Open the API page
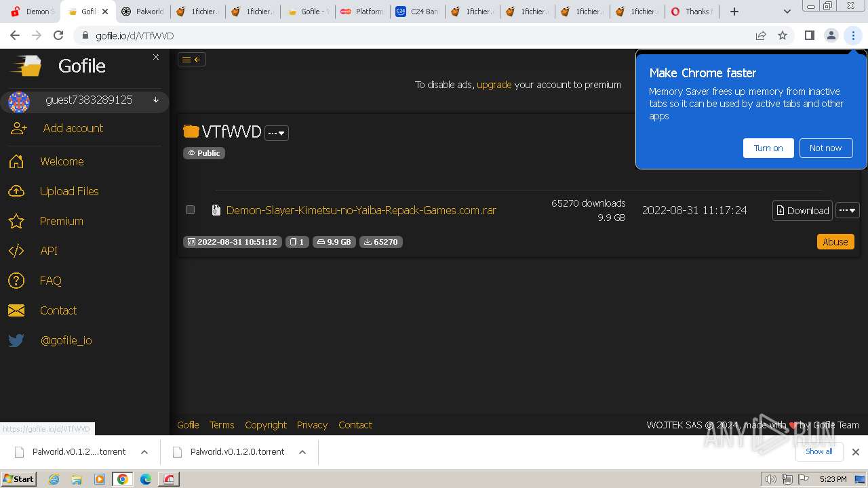Image resolution: width=868 pixels, height=488 pixels. coord(49,251)
